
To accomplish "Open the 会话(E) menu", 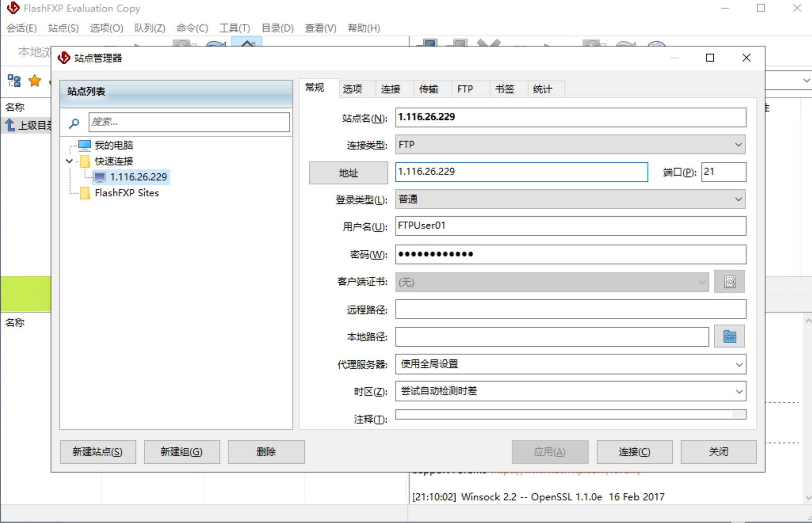I will coord(22,28).
